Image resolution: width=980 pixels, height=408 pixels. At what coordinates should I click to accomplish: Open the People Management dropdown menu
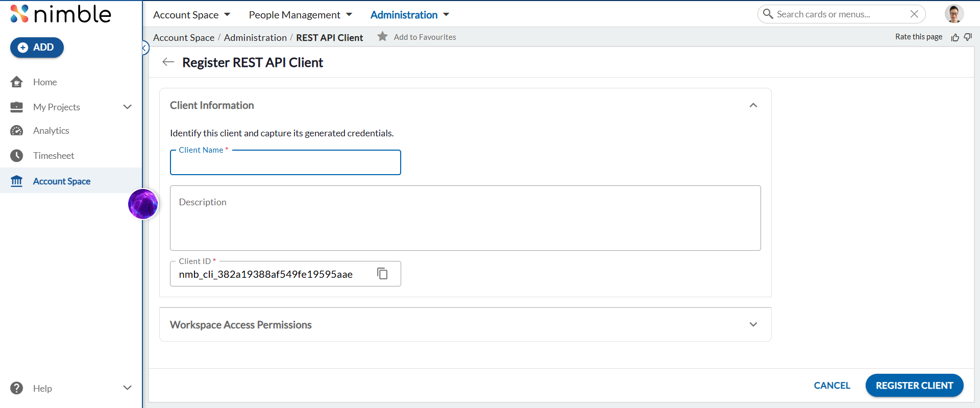(x=300, y=15)
